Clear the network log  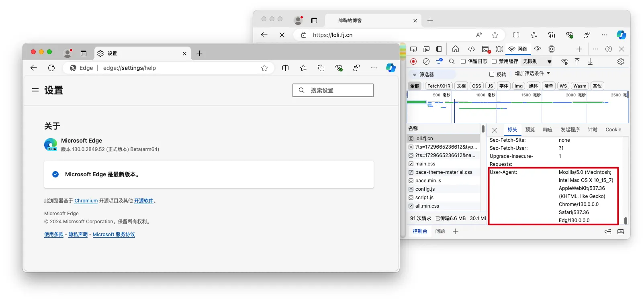pos(426,61)
